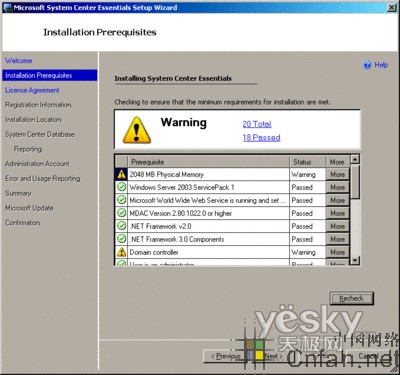400x375 pixels.
Task: Click warning icon beside 2048 MB Physical Memory
Action: coord(121,174)
